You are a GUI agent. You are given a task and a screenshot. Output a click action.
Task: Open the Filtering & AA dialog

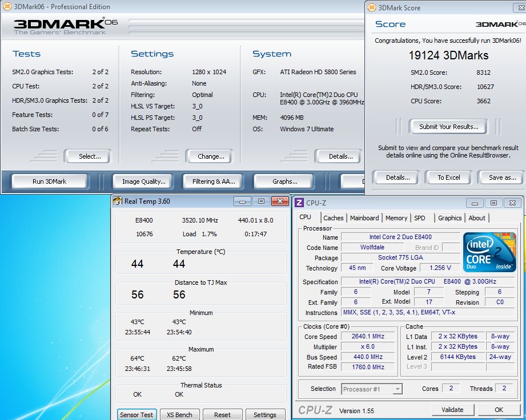214,181
